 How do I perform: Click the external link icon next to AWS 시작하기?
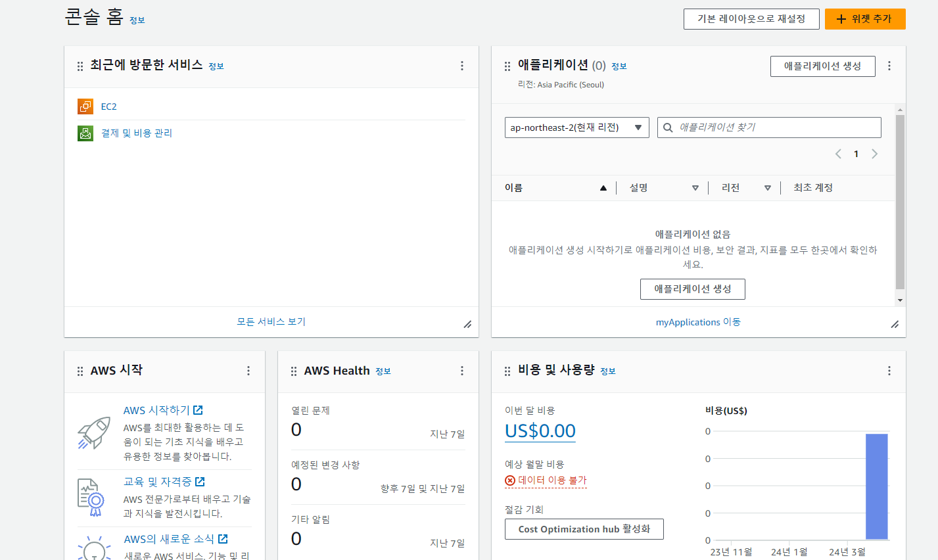198,410
